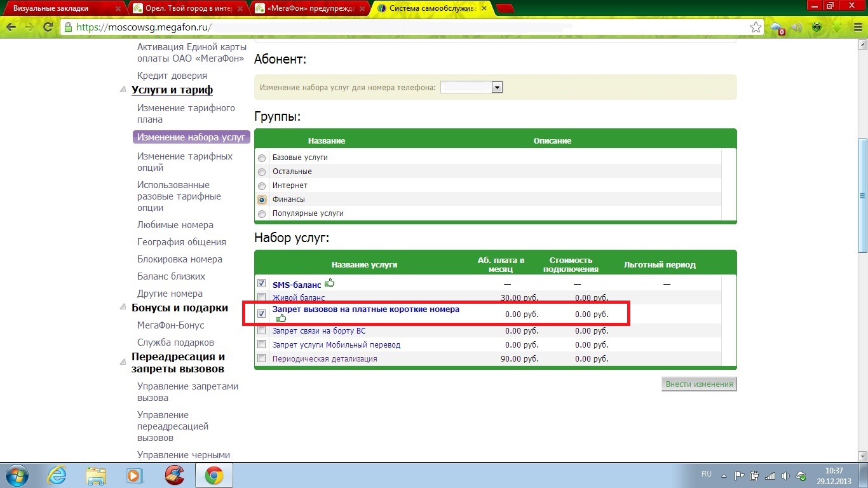
Task: Show hidden tray icons arrow
Action: [x=724, y=475]
